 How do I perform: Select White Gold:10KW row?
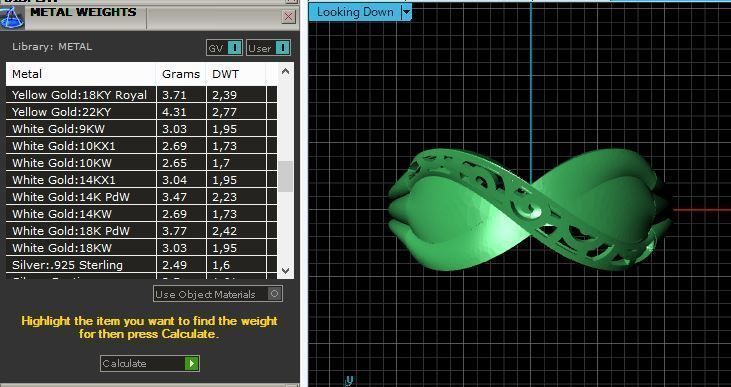[141, 163]
